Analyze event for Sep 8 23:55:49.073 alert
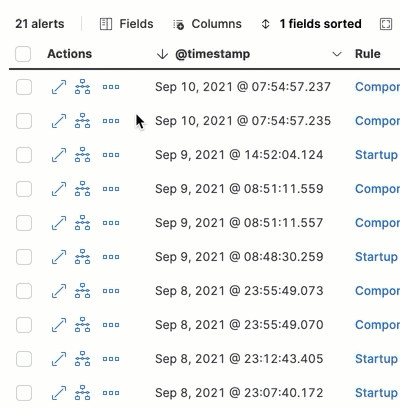Screen dimensions: 400x408 point(82,291)
